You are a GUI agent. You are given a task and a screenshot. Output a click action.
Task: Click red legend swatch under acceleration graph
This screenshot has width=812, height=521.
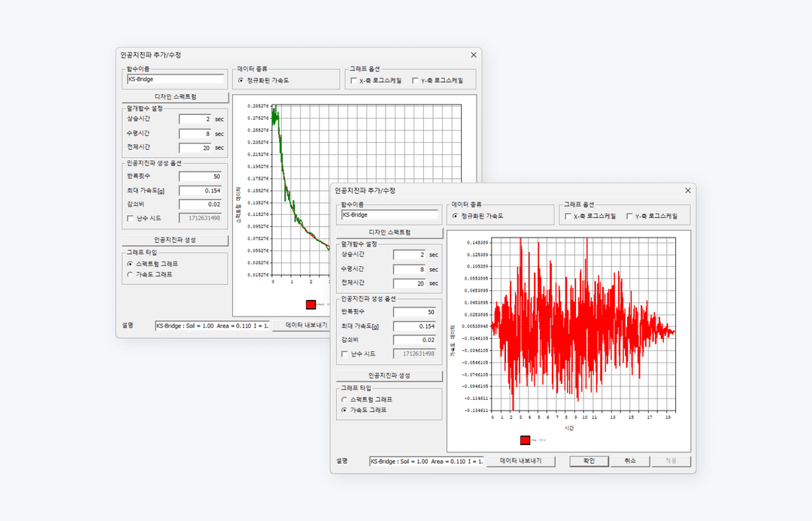point(525,441)
